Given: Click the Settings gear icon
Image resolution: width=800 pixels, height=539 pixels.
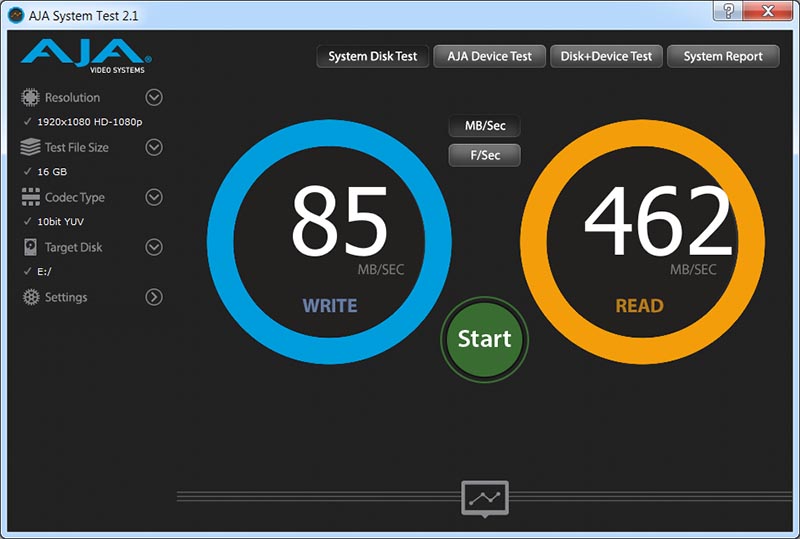Looking at the screenshot, I should pos(31,297).
